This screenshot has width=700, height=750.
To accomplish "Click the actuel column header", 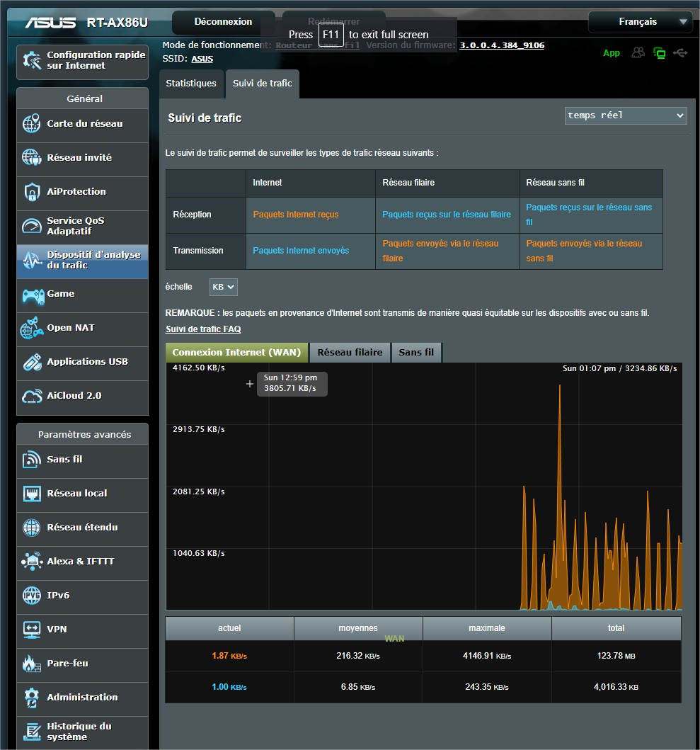I will point(229,628).
